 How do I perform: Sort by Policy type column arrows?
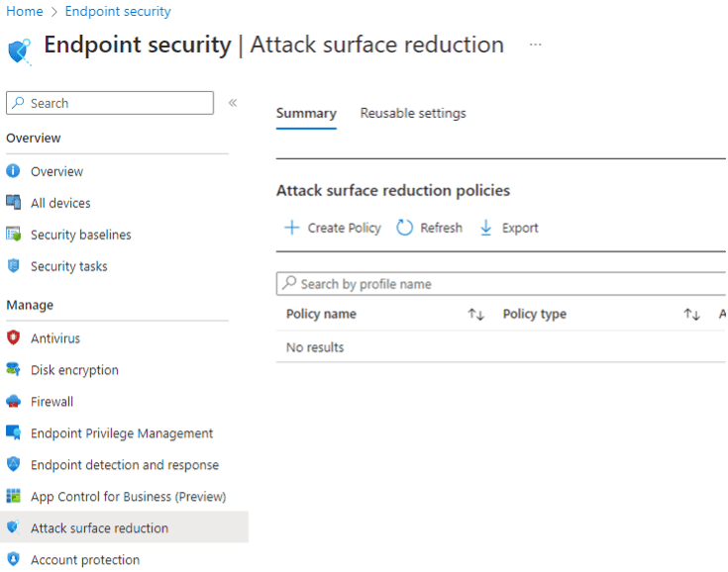coord(691,314)
